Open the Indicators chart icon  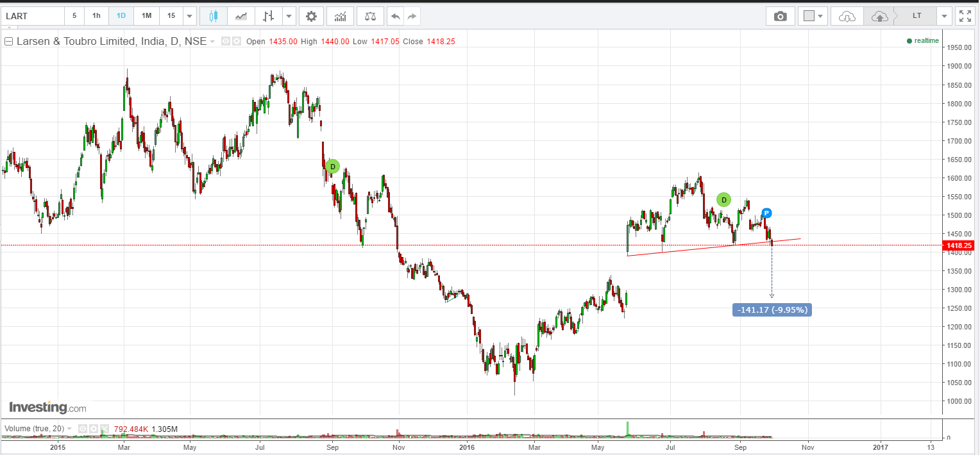pos(340,16)
